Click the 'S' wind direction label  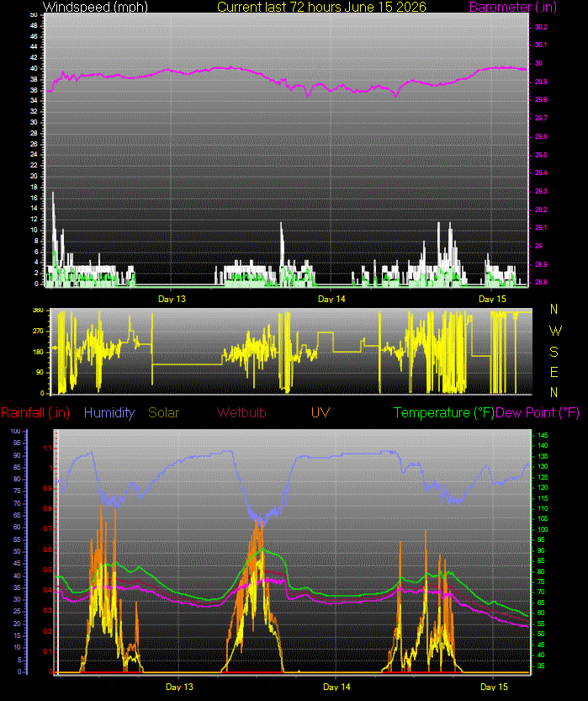coord(554,352)
